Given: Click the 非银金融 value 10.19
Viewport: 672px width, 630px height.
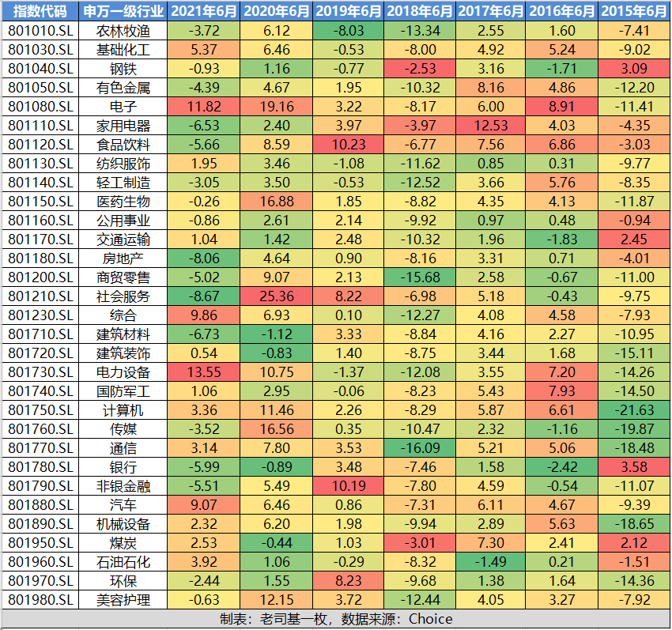Looking at the screenshot, I should [349, 486].
